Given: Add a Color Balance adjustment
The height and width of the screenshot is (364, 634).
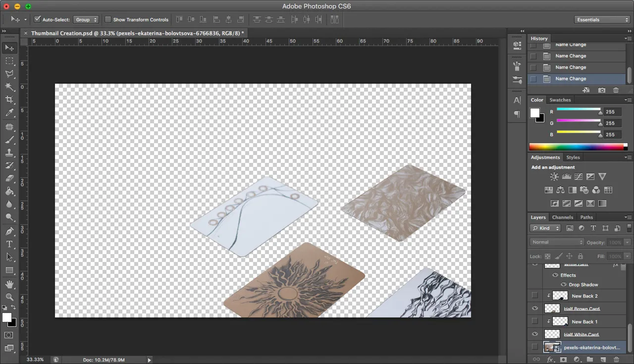Looking at the screenshot, I should (560, 190).
